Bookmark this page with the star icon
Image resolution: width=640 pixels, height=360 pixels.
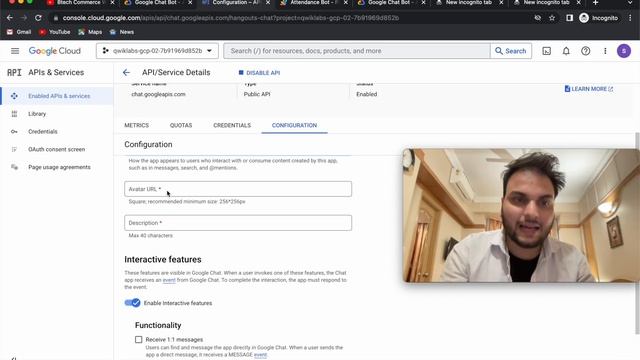pyautogui.click(x=552, y=18)
